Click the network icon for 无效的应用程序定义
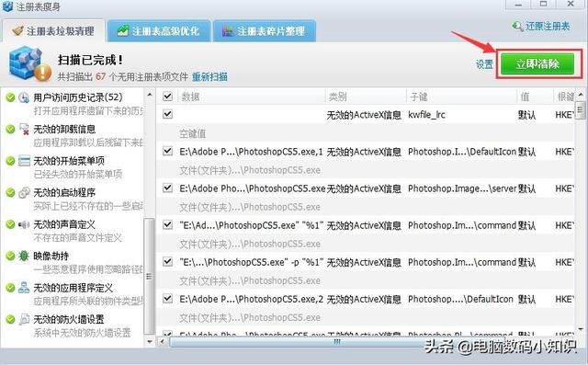Viewport: 588px width, 365px height. point(24,288)
